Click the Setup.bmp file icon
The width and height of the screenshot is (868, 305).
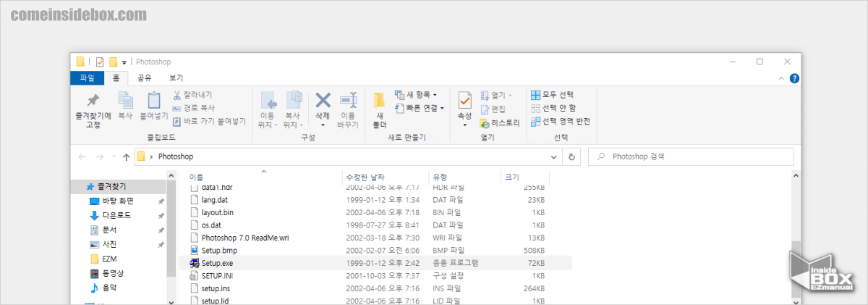click(x=194, y=250)
